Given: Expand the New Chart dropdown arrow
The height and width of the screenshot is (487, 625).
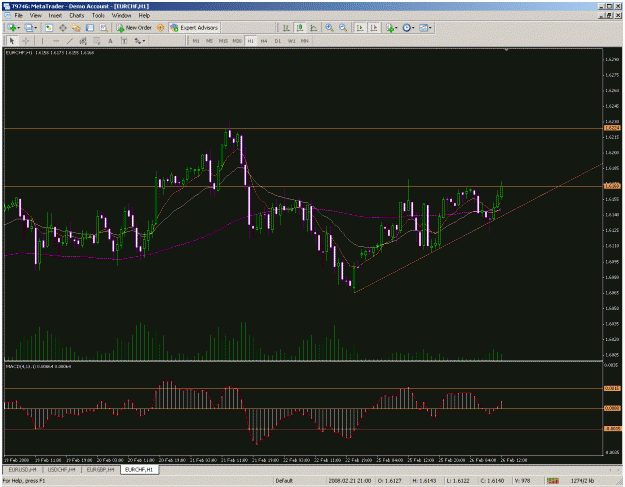Looking at the screenshot, I should [18, 28].
